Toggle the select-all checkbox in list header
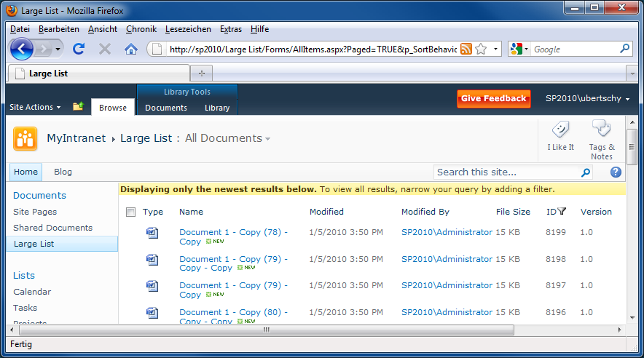This screenshot has height=358, width=644. (x=130, y=212)
